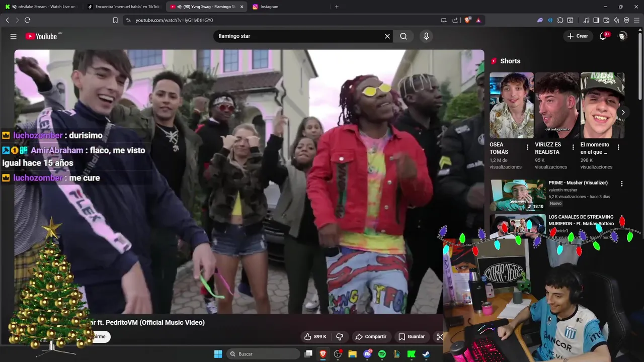Click the address bar URL youtube.com/watch
The image size is (644, 362).
(x=174, y=20)
